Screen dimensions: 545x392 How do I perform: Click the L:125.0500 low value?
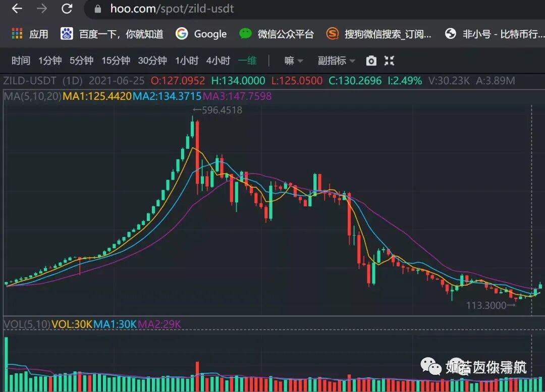(x=297, y=81)
